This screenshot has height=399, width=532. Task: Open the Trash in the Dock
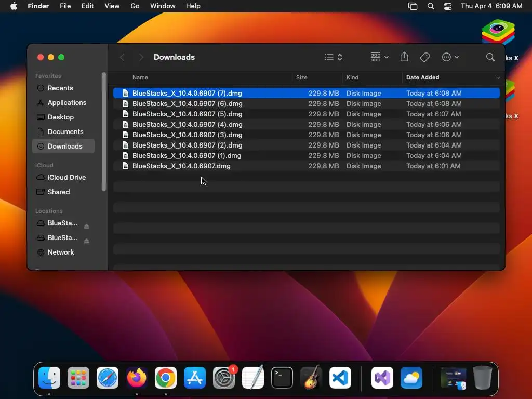(483, 378)
